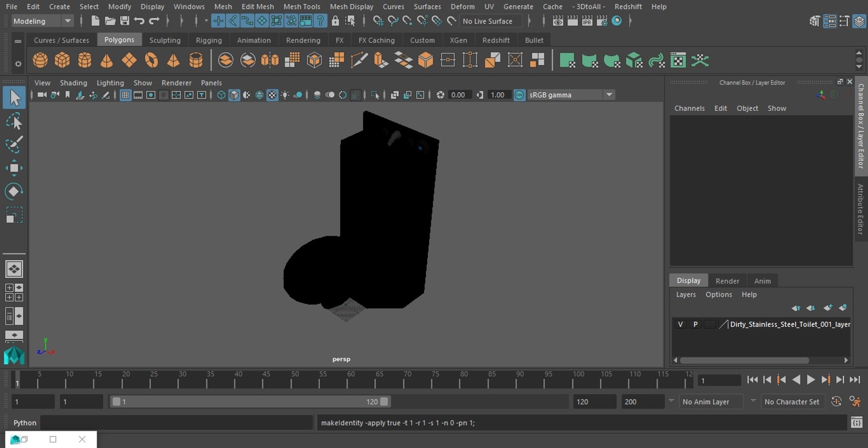Click the Python command input line
Image resolution: width=868 pixels, height=448 pixels.
pos(176,423)
